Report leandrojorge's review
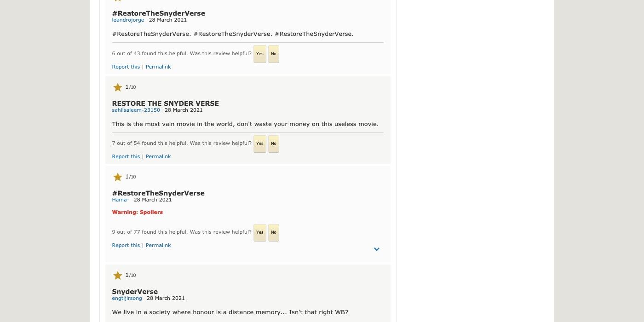 coord(126,67)
